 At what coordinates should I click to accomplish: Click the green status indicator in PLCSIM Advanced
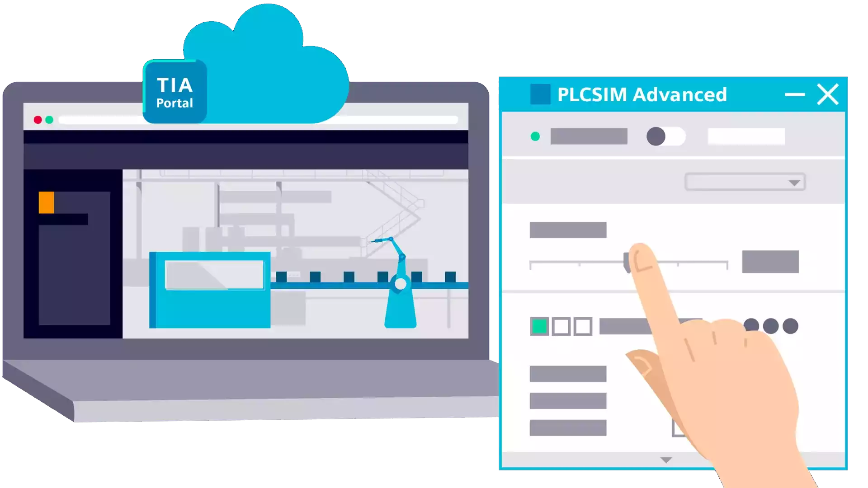click(x=535, y=136)
